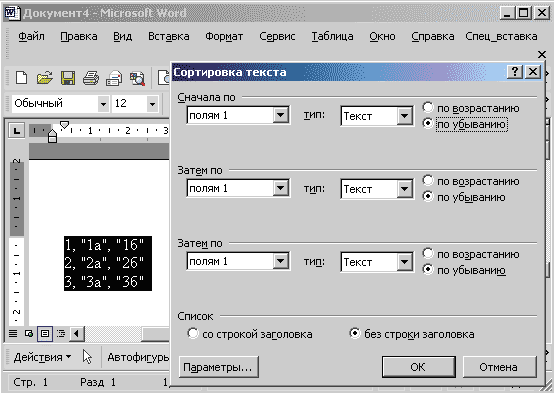Open the Обычный style dropdown
The width and height of the screenshot is (554, 393).
coord(103,104)
